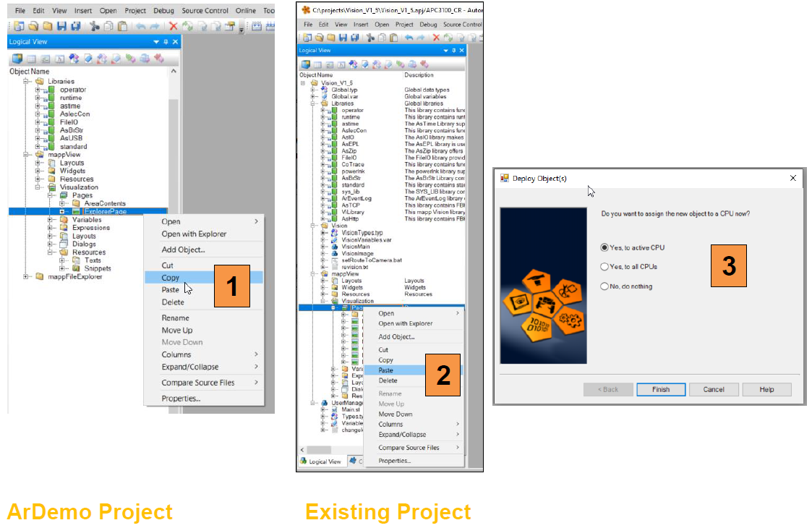Click the horizontal scrollbar under the Vision_V1_5 tree
812x528 pixels.
[376, 450]
